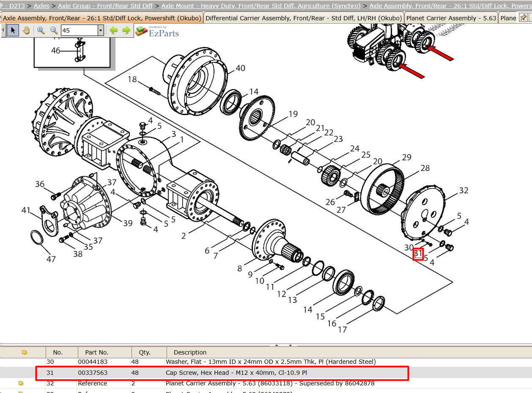Image resolution: width=532 pixels, height=393 pixels.
Task: Click callout 41 by the bracket
Action: (26, 210)
